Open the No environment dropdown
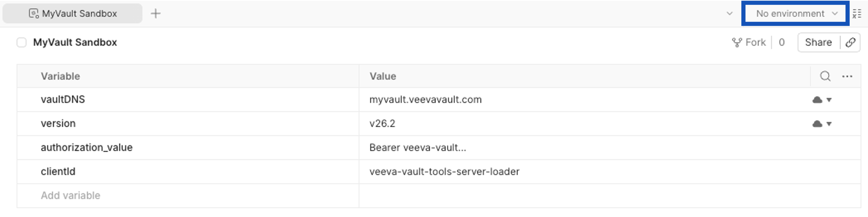 796,13
